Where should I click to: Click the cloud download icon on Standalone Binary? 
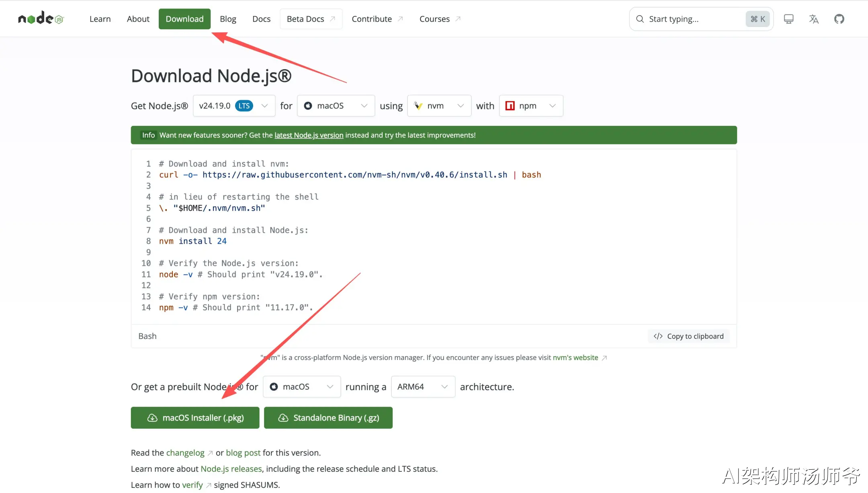point(283,418)
